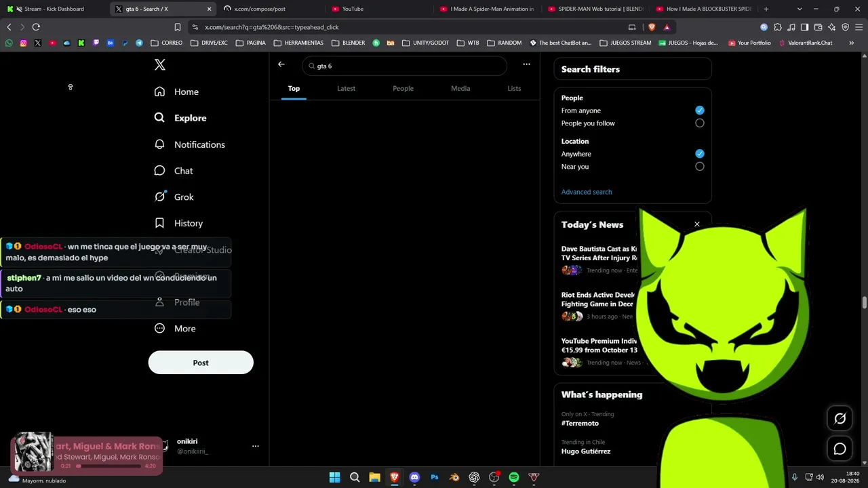Open the floating Grok button
This screenshot has height=488, width=868.
tap(840, 419)
